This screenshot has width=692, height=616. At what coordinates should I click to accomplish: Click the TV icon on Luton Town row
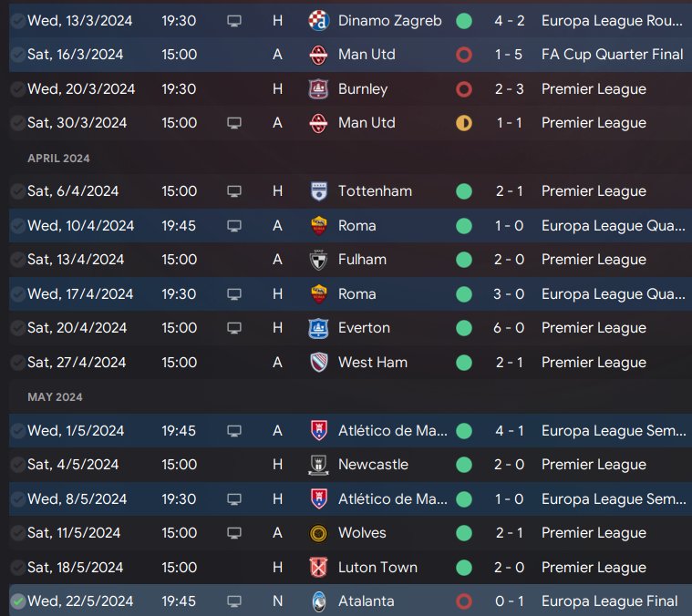pos(234,568)
